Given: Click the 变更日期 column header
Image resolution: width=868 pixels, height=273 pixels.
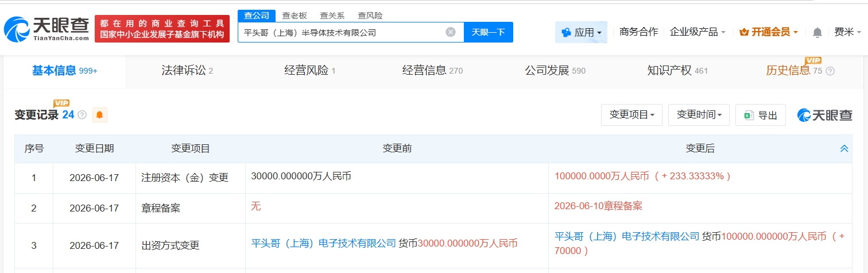Looking at the screenshot, I should pyautogui.click(x=94, y=149).
